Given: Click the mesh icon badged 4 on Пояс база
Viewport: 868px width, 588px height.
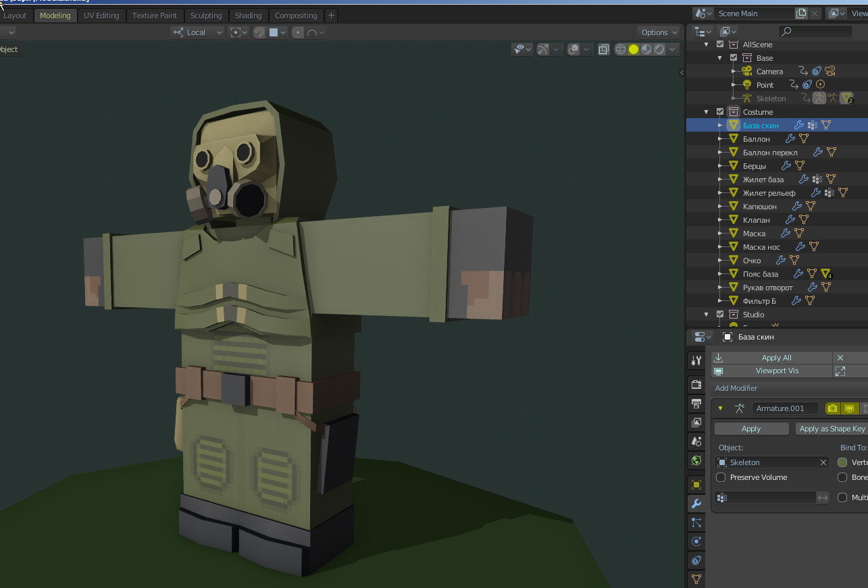Looking at the screenshot, I should 827,274.
